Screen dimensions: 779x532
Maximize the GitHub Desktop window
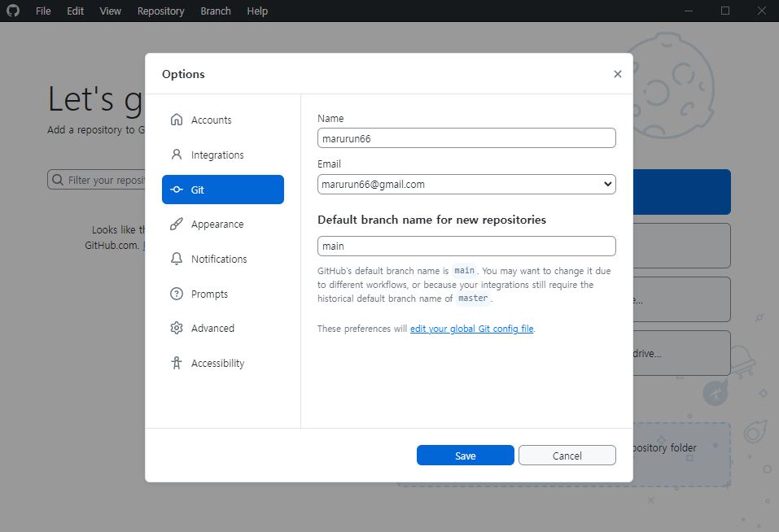coord(725,11)
